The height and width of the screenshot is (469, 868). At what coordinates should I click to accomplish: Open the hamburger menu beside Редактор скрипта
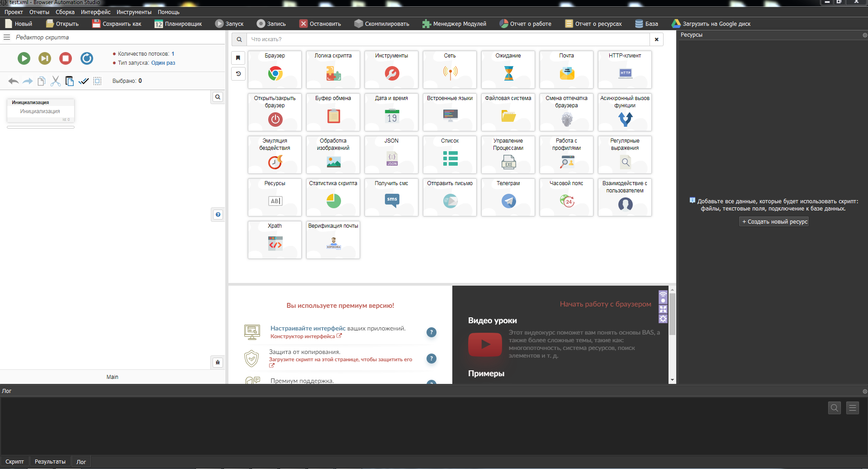(7, 38)
